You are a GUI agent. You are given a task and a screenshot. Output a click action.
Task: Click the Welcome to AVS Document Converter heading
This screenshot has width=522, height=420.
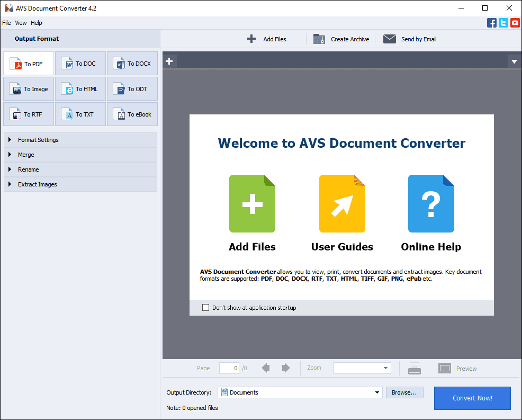tap(341, 143)
